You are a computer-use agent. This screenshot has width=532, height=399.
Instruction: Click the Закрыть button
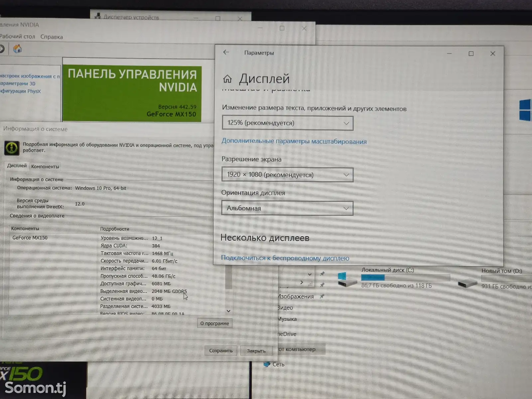(x=256, y=351)
